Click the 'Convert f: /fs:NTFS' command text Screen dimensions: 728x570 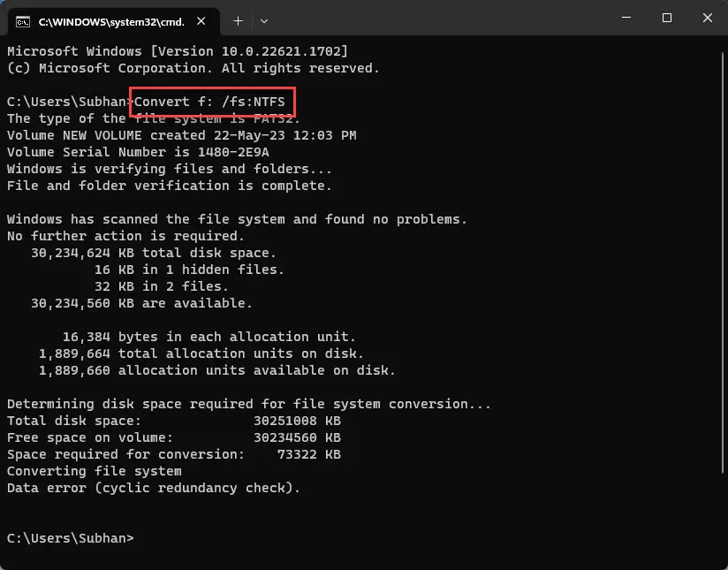209,102
